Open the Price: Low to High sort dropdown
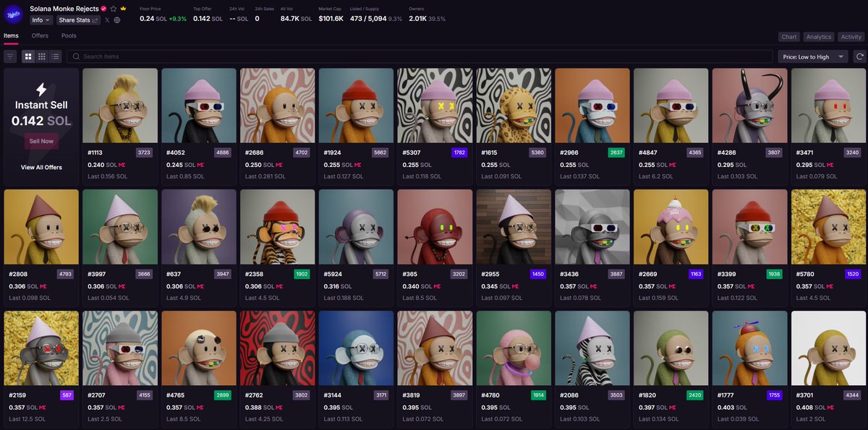 tap(814, 56)
